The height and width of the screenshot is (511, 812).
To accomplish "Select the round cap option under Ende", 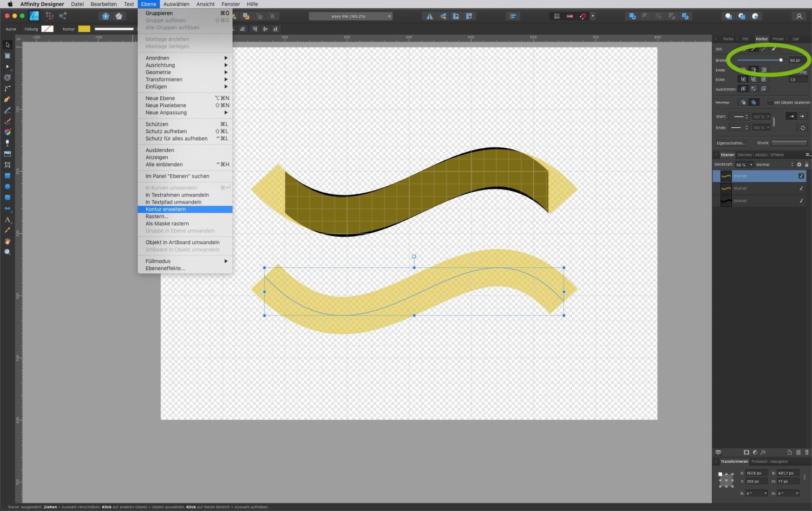I will [x=754, y=69].
